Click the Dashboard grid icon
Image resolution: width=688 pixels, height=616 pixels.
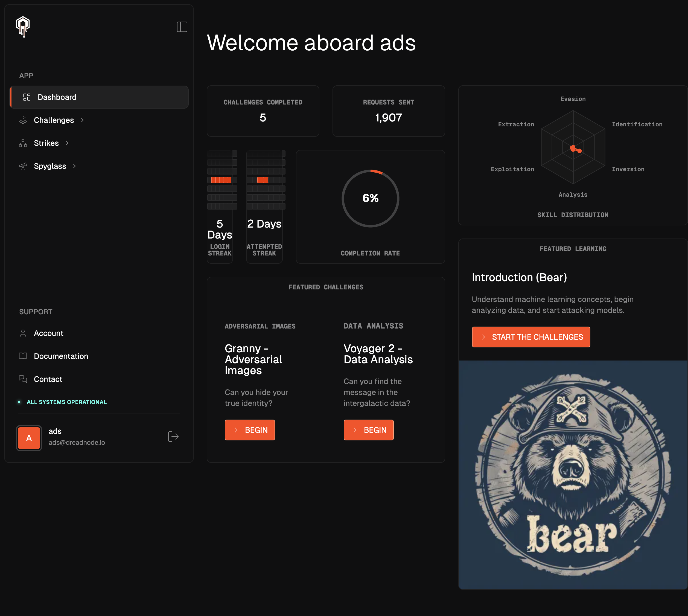27,97
